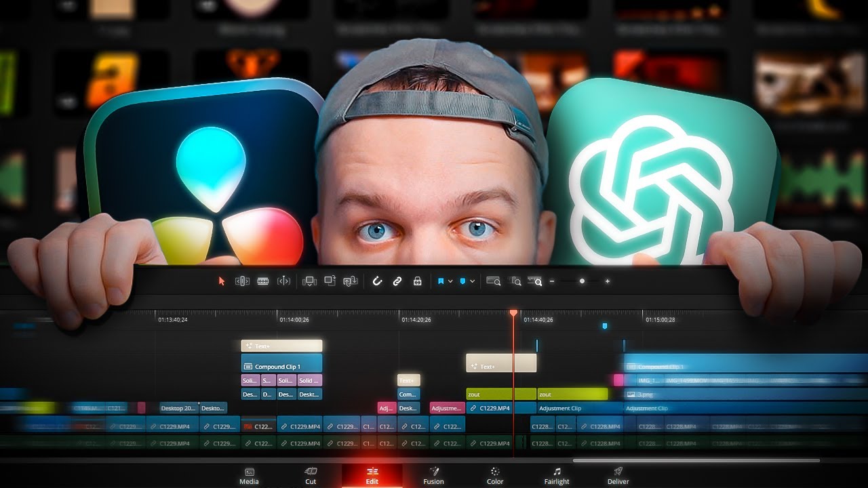
Task: Add a marker with the blue marker icon
Action: (463, 281)
